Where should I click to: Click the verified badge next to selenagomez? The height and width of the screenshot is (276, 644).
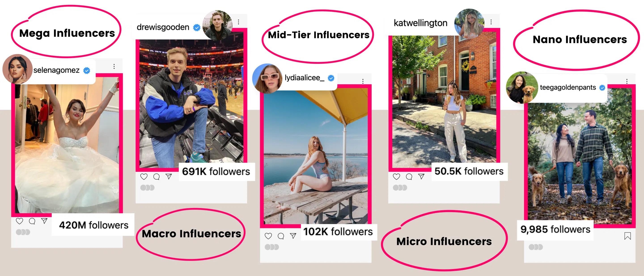(86, 70)
